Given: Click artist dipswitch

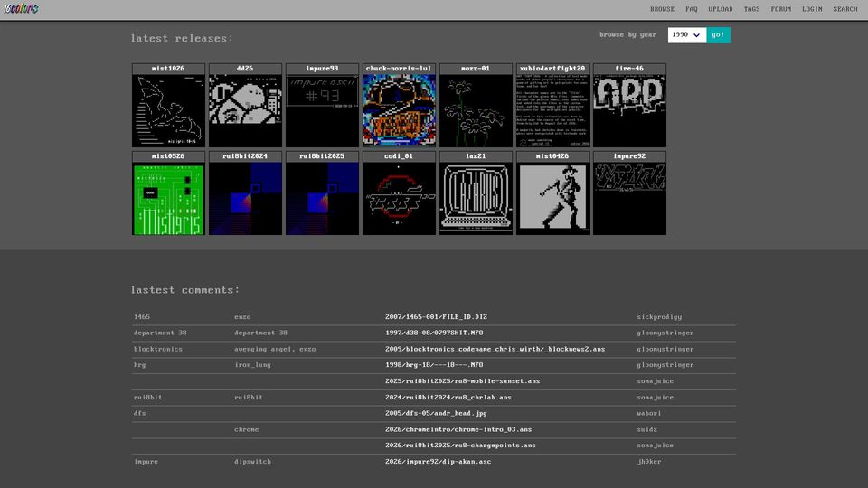Looking at the screenshot, I should click(252, 462).
